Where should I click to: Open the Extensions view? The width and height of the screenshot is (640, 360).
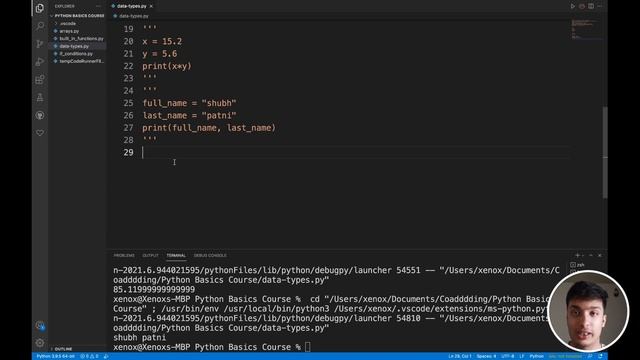pyautogui.click(x=40, y=80)
